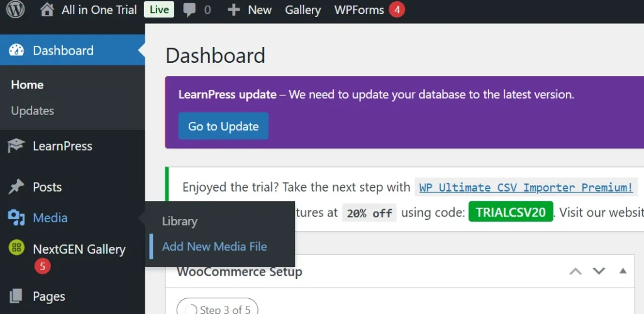Select Add New Media File submenu item

[x=214, y=247]
